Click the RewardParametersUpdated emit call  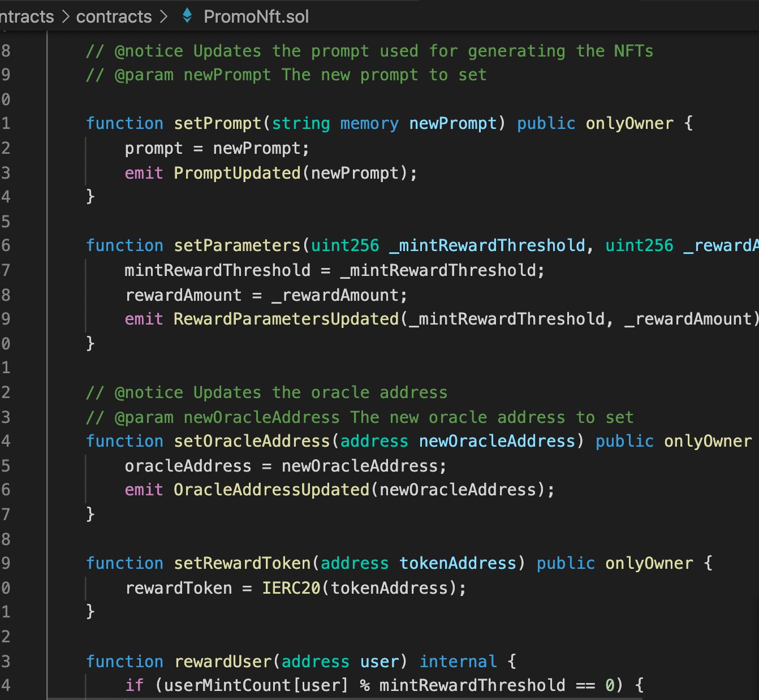click(x=286, y=319)
